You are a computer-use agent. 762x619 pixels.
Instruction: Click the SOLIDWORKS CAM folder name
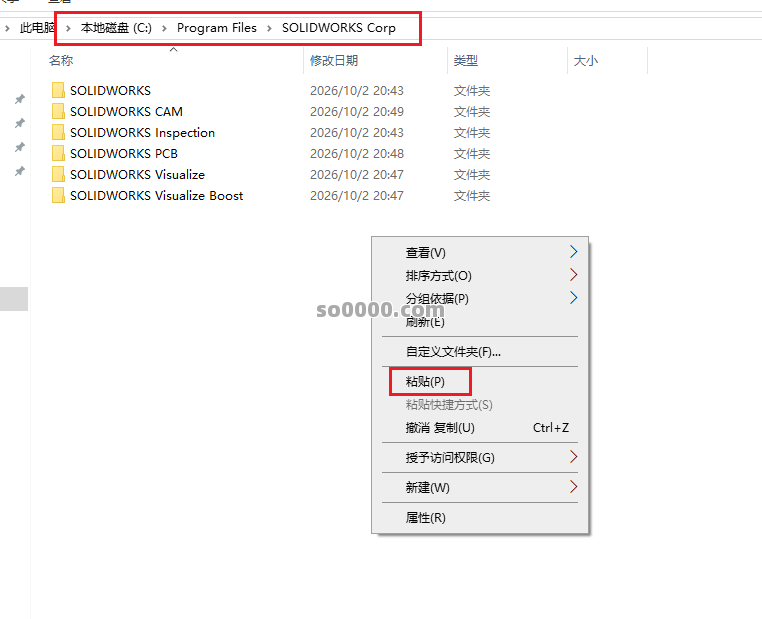tap(126, 111)
